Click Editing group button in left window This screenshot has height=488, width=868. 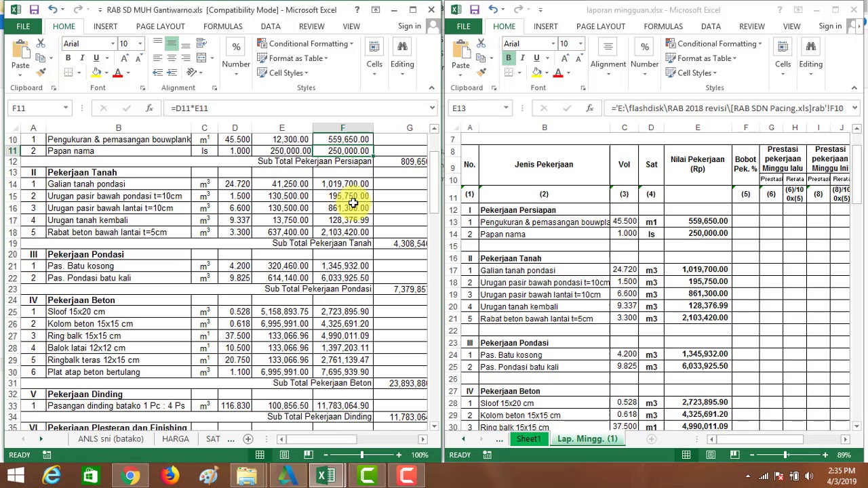[402, 57]
